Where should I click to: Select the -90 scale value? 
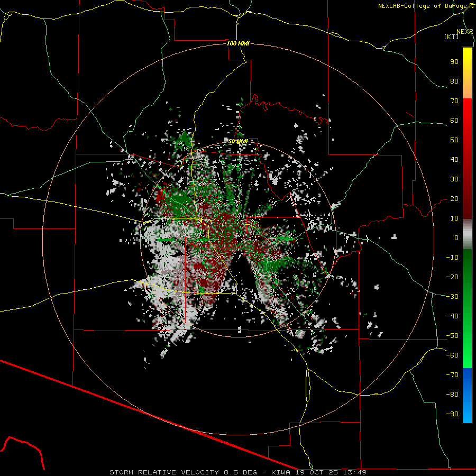point(452,414)
